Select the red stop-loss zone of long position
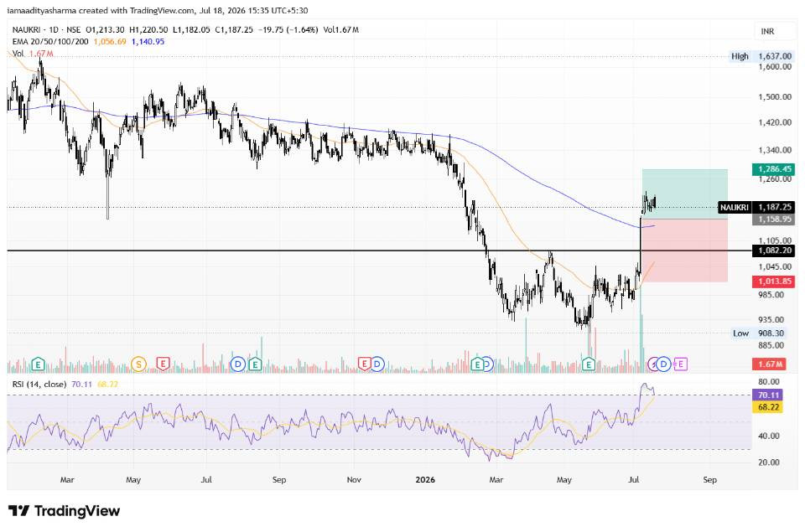 [x=685, y=251]
